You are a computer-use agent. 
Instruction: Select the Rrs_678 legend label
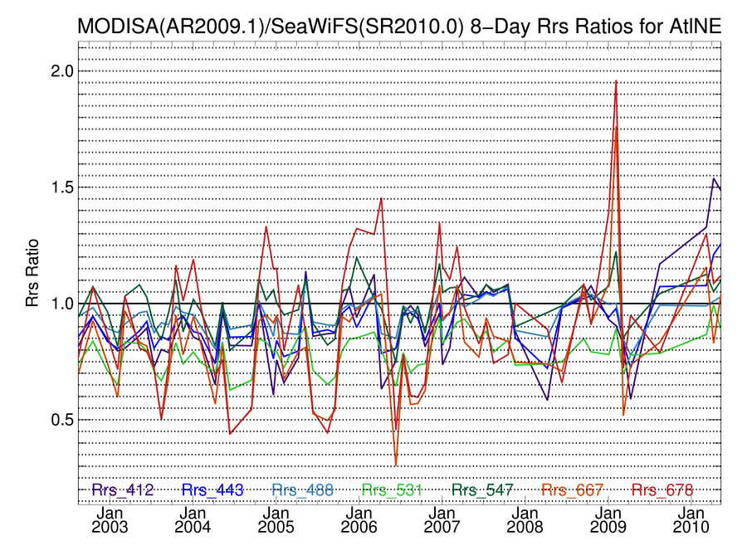662,489
